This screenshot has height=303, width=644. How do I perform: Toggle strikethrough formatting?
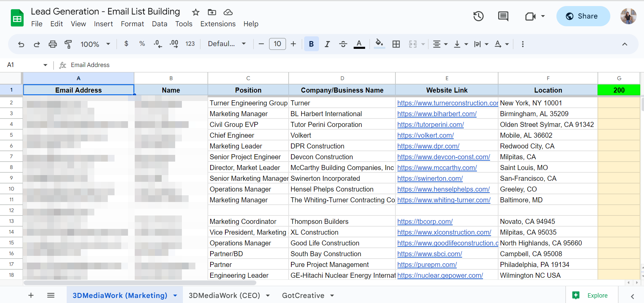[343, 44]
